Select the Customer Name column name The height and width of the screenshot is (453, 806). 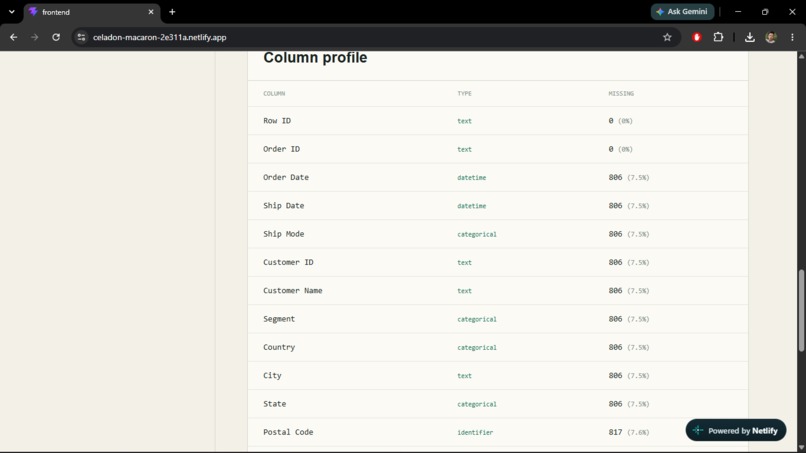(292, 291)
